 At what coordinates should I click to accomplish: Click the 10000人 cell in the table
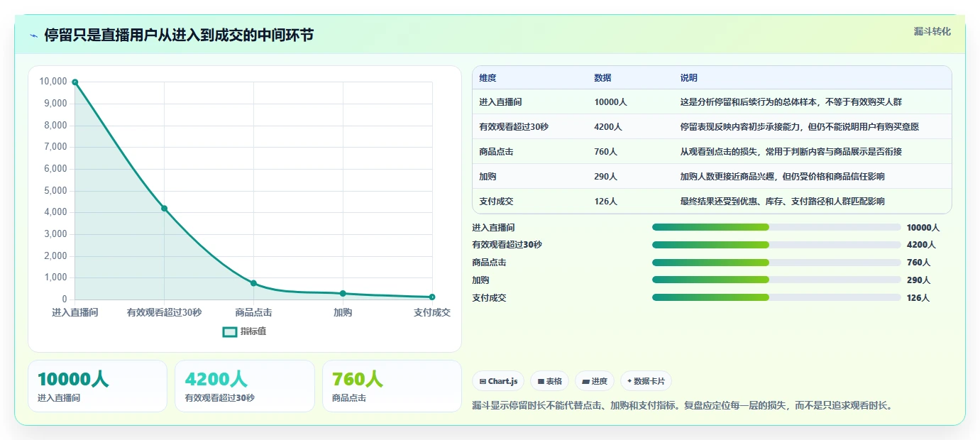coord(610,102)
